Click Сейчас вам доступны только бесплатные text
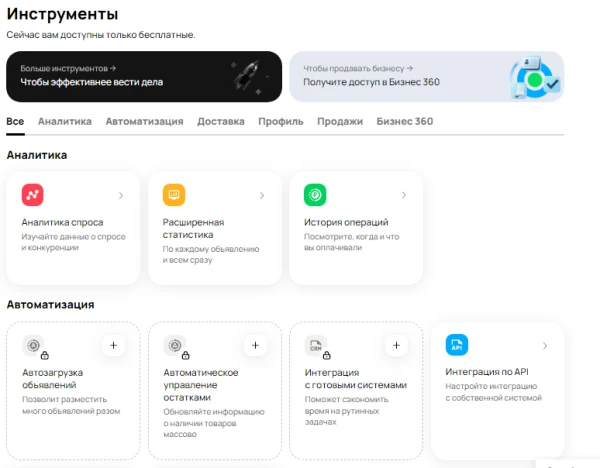Viewport: 600px width, 468px height. click(x=101, y=35)
